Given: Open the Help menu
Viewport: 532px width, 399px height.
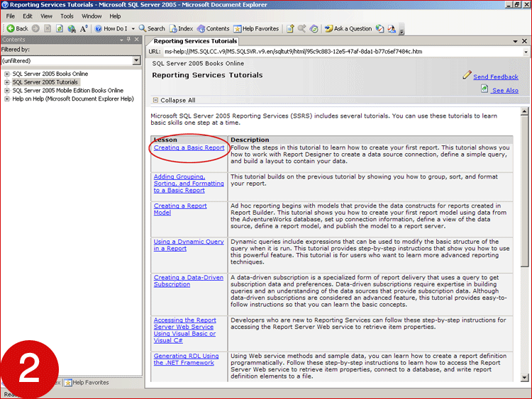Looking at the screenshot, I should coord(115,16).
